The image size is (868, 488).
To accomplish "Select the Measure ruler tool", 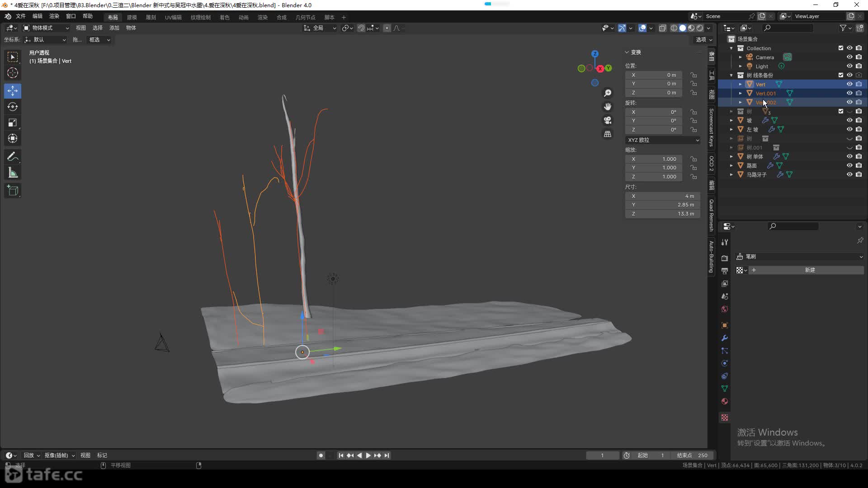I will tap(13, 173).
